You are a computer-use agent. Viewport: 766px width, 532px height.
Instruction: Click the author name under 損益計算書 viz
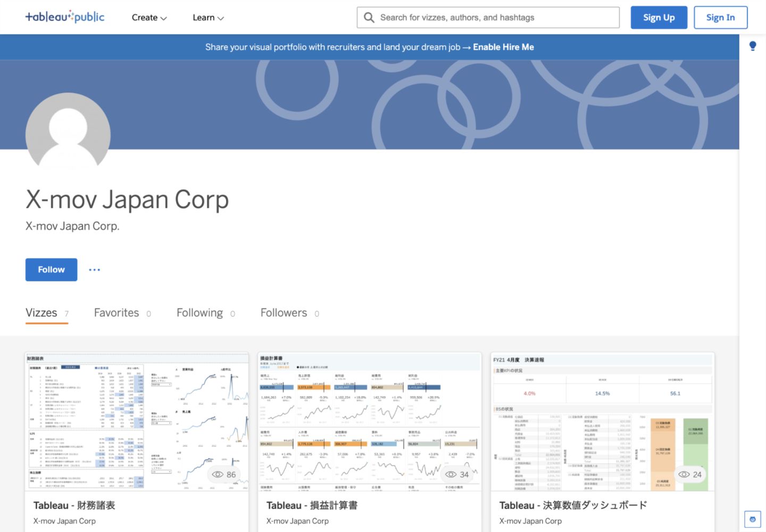click(297, 521)
